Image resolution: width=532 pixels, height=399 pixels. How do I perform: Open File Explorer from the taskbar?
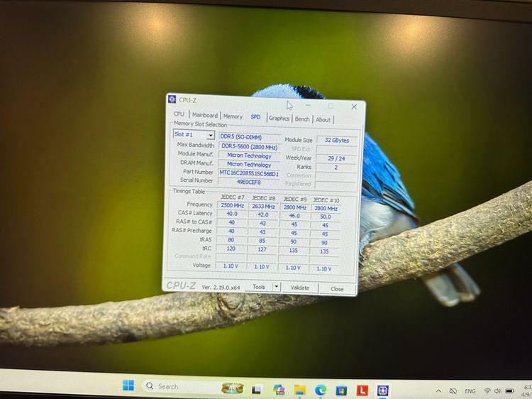pos(299,390)
